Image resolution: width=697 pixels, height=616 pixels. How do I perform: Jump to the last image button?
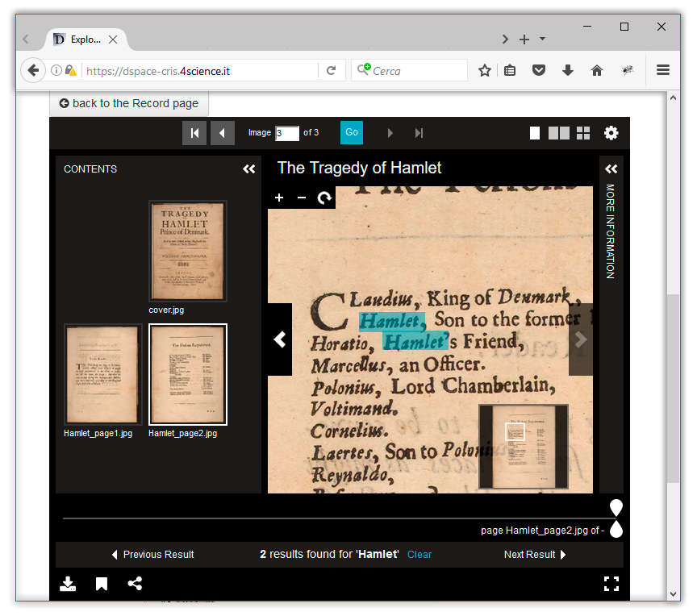[x=419, y=133]
